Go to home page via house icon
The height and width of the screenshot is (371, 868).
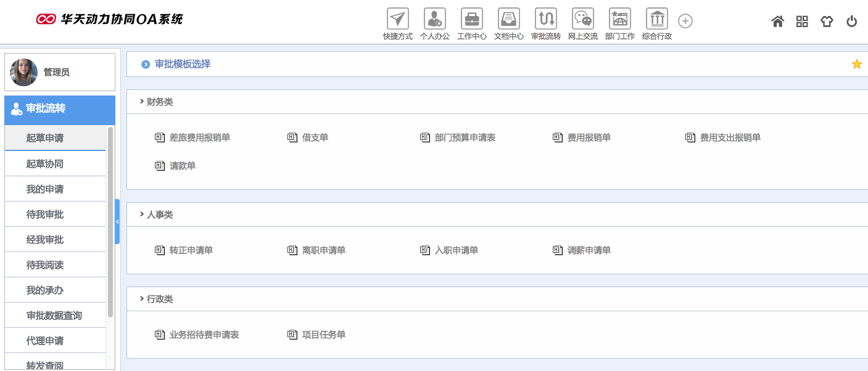click(777, 22)
